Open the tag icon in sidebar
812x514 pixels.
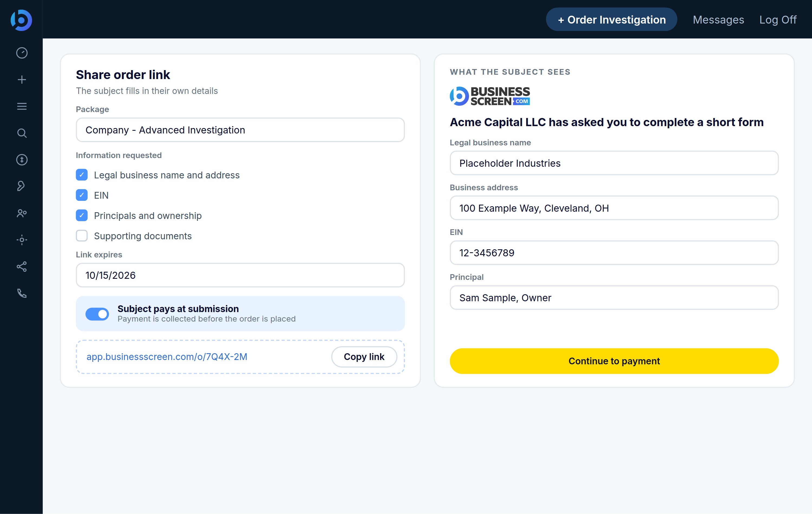pos(21,186)
